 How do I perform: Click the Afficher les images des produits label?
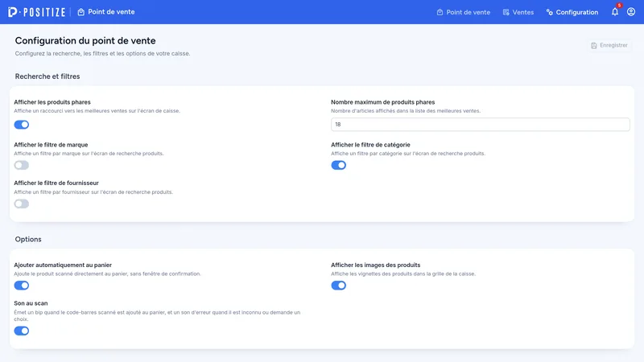click(375, 265)
